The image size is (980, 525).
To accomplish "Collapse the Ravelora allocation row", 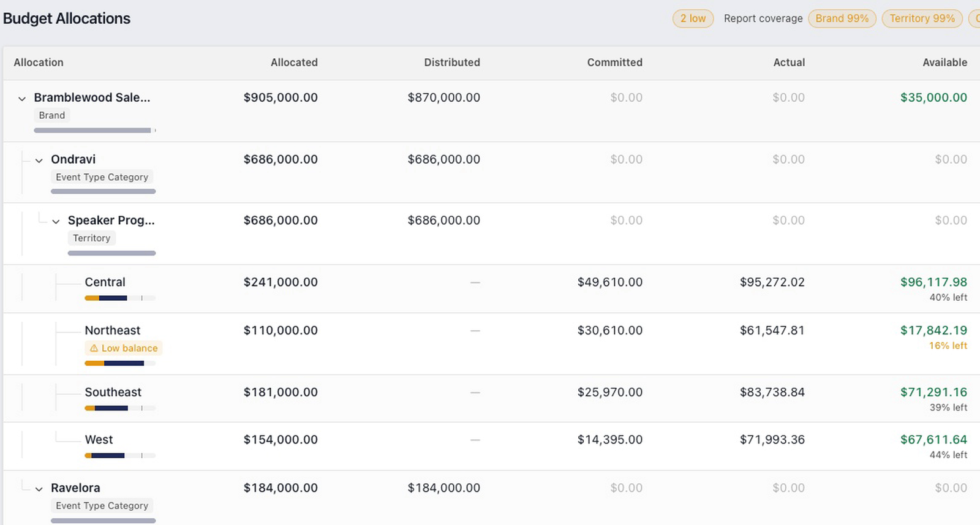I will click(39, 489).
